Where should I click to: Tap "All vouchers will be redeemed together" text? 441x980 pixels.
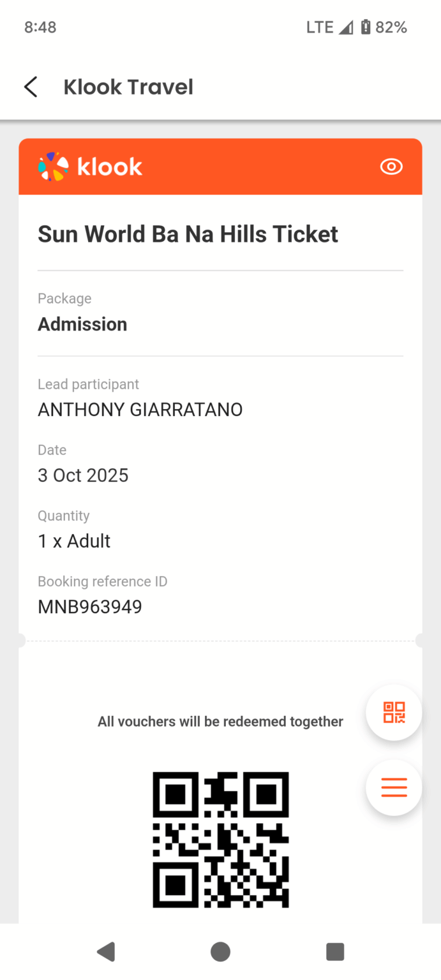[x=220, y=722]
